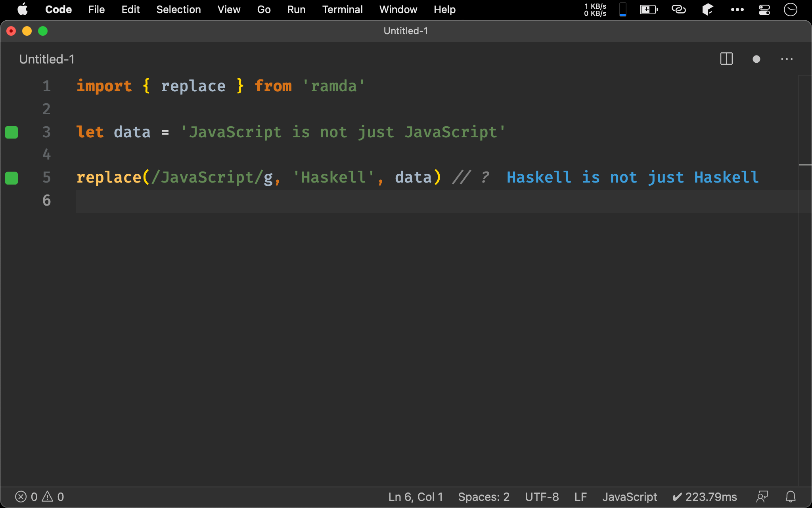Change file encoding UTF-8
The width and height of the screenshot is (812, 508).
pos(542,497)
